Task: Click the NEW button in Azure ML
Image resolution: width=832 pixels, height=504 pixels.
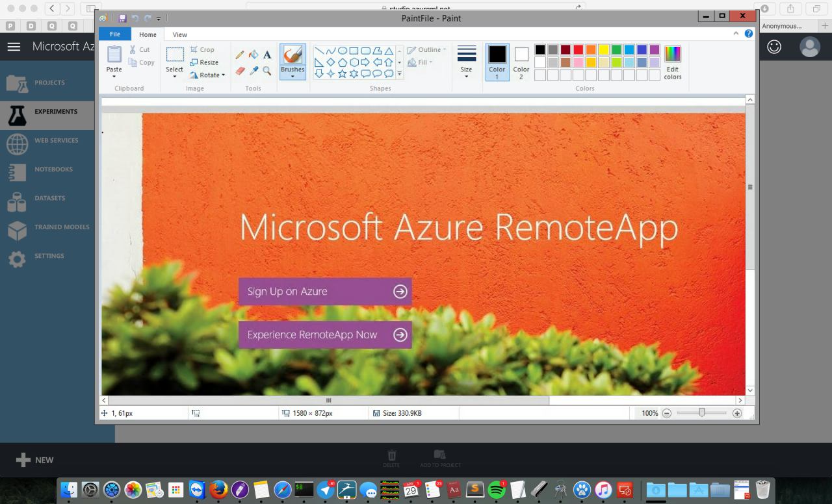Action: coord(35,460)
